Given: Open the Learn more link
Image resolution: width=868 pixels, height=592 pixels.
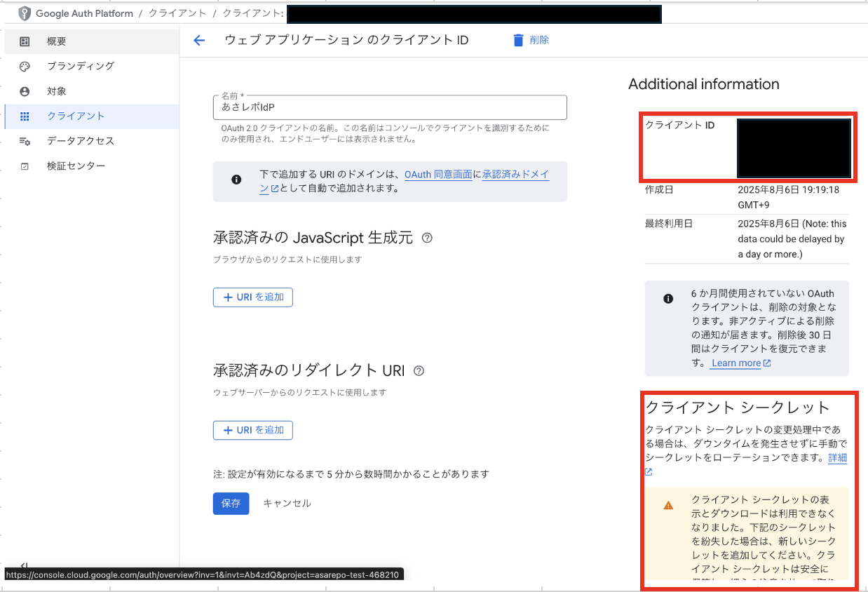Looking at the screenshot, I should pos(735,363).
